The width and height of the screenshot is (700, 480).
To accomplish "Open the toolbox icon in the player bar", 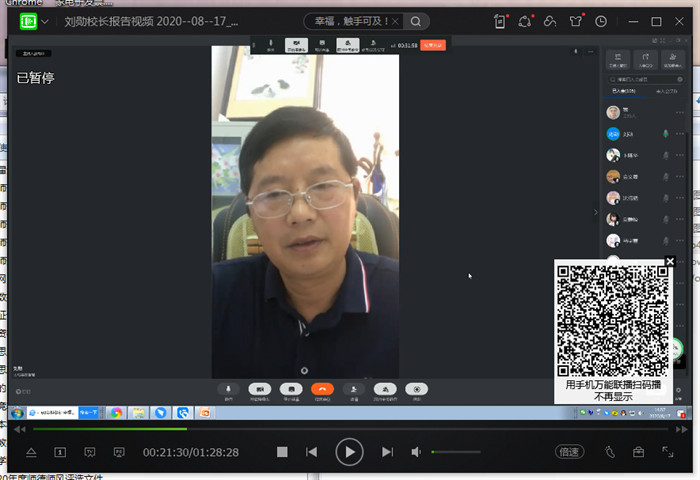I will 638,452.
